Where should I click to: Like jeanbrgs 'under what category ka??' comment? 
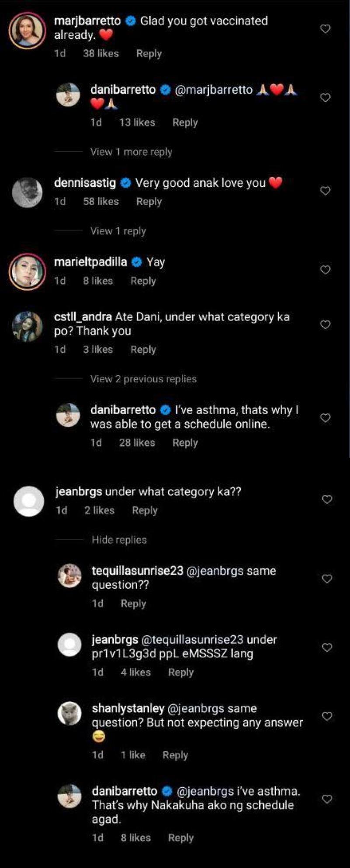[327, 499]
